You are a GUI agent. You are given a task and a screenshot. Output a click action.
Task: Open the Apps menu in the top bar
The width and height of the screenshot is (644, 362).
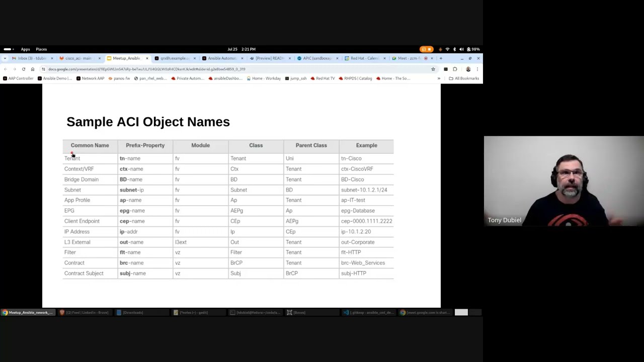(25, 49)
